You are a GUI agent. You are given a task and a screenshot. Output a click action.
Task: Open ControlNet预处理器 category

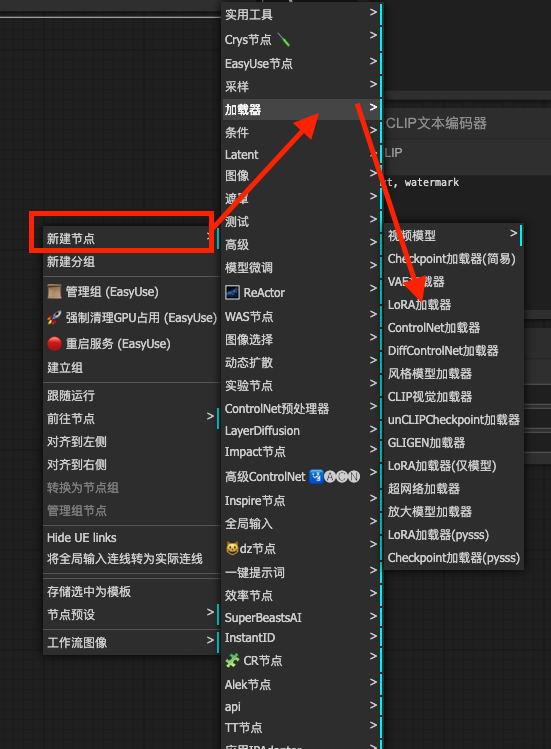[302, 408]
